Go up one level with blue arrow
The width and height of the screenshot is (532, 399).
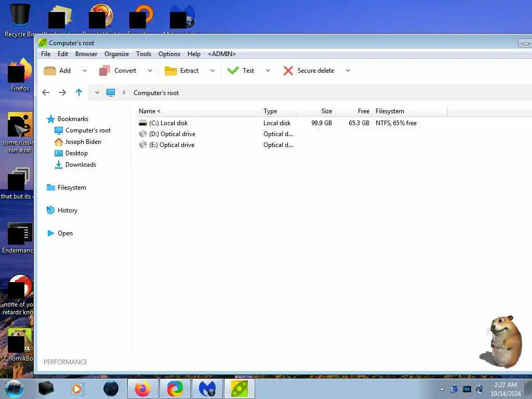(79, 92)
